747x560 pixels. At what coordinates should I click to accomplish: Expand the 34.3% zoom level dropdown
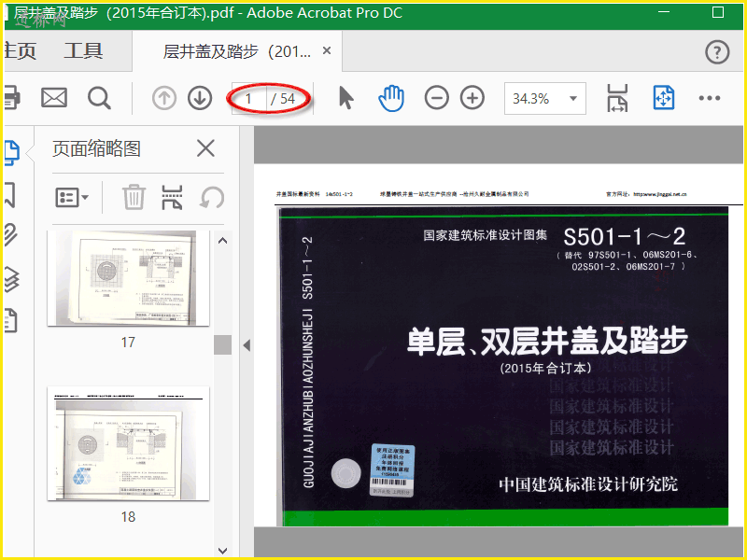(x=573, y=99)
